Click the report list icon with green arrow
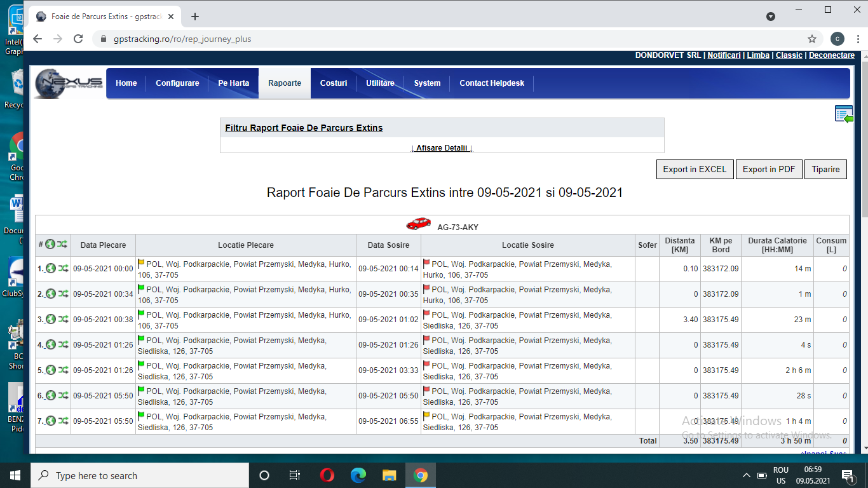868x488 pixels. 843,114
